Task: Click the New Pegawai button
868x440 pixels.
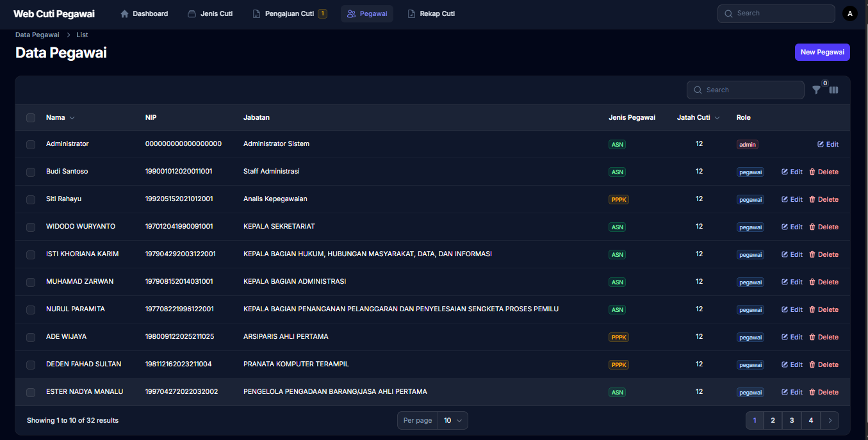Action: pyautogui.click(x=822, y=53)
